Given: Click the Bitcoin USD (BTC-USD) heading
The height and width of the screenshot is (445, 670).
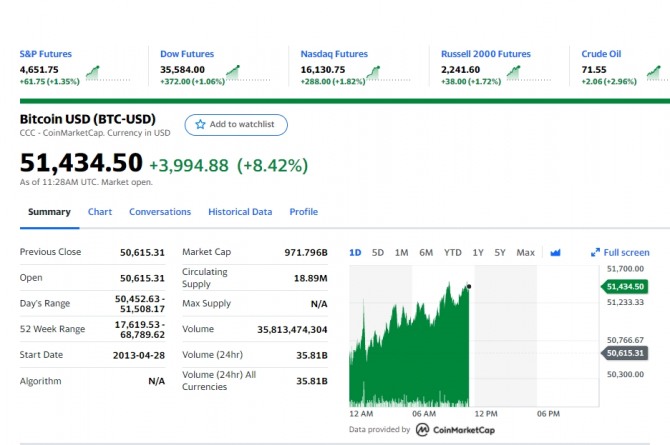Looking at the screenshot, I should [88, 119].
